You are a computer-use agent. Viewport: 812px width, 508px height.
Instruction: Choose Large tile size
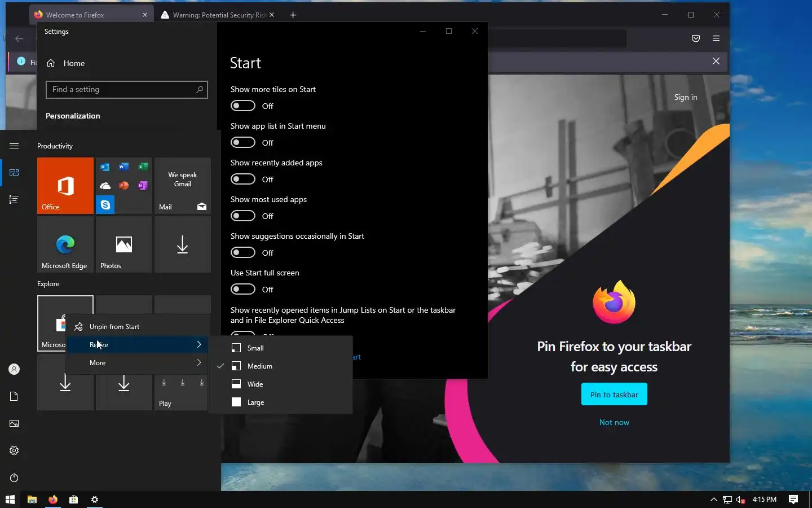(281, 402)
